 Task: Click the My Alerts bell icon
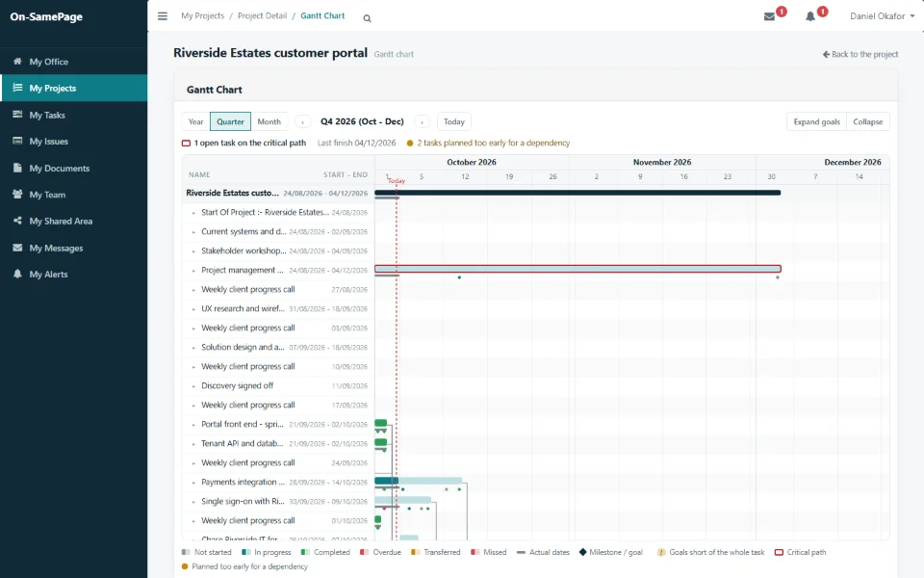click(x=17, y=275)
